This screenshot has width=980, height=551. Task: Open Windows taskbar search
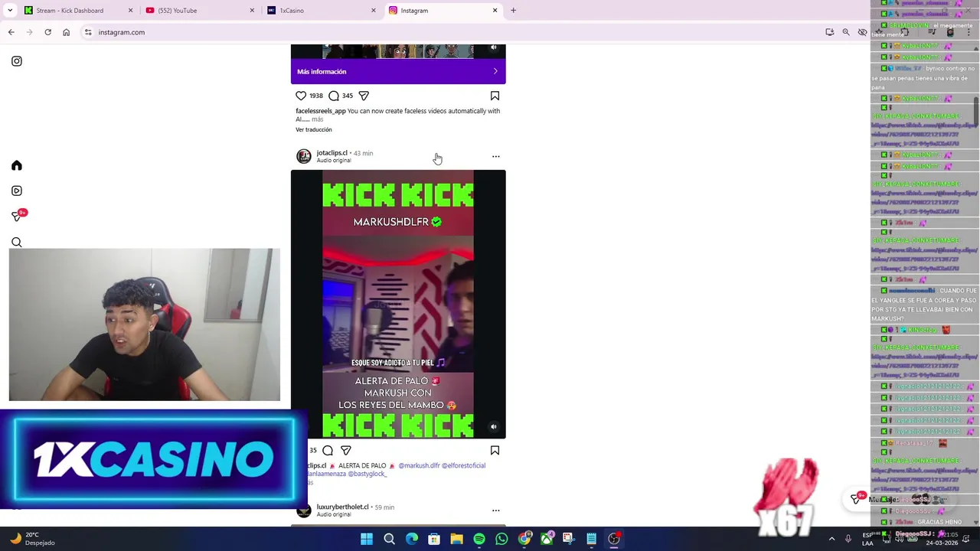pos(389,539)
